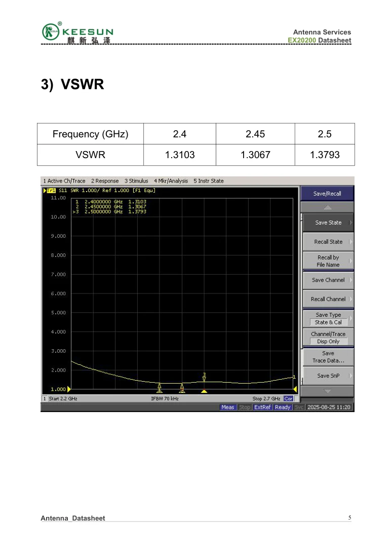Click the Recall State softkey
The image size is (392, 555).
(328, 242)
